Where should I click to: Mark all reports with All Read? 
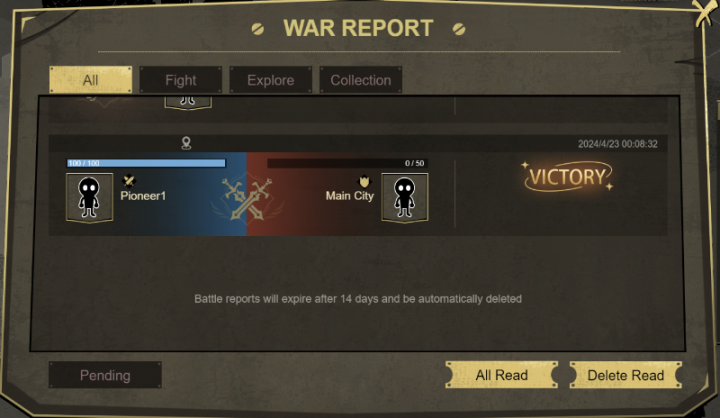click(501, 375)
